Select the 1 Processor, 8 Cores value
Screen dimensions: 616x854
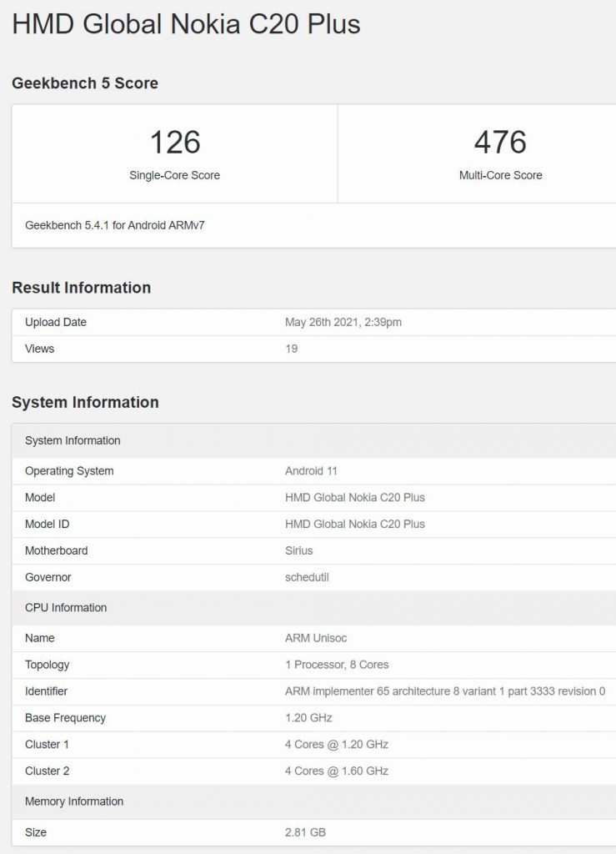click(337, 665)
